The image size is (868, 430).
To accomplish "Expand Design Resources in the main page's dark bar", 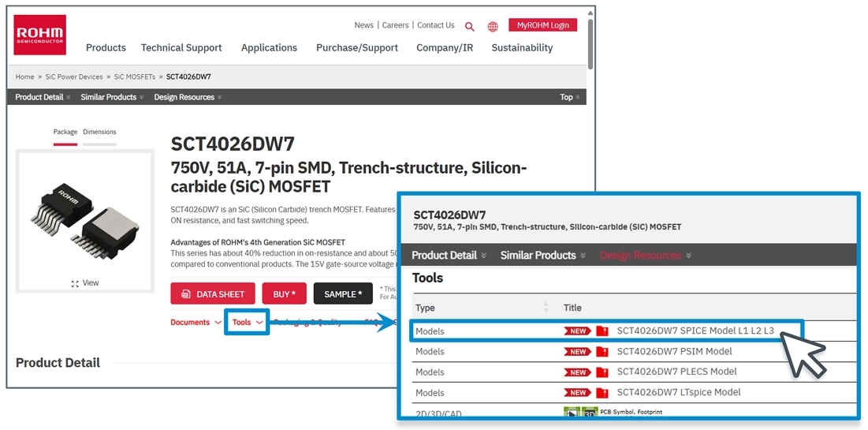I will [188, 97].
